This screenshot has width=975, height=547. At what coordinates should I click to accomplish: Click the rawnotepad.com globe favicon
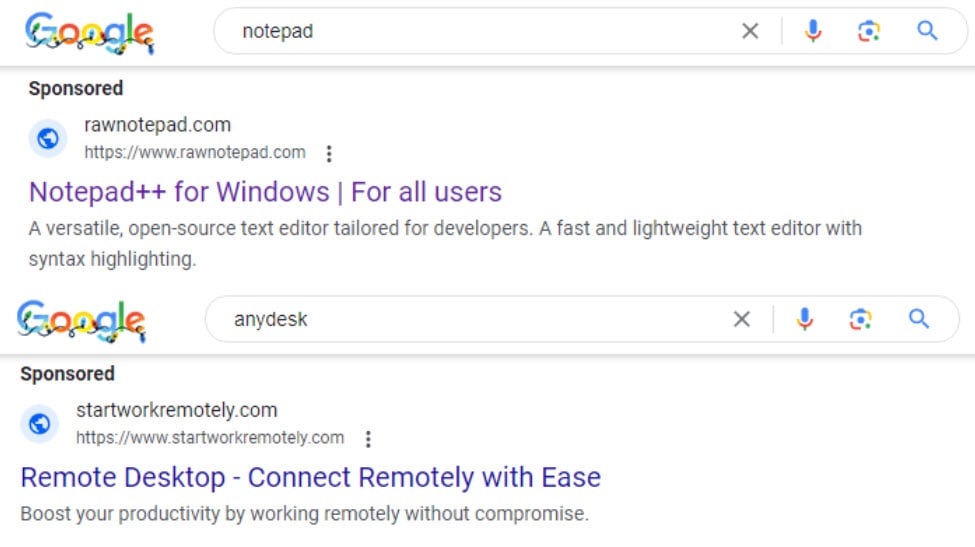pyautogui.click(x=47, y=139)
